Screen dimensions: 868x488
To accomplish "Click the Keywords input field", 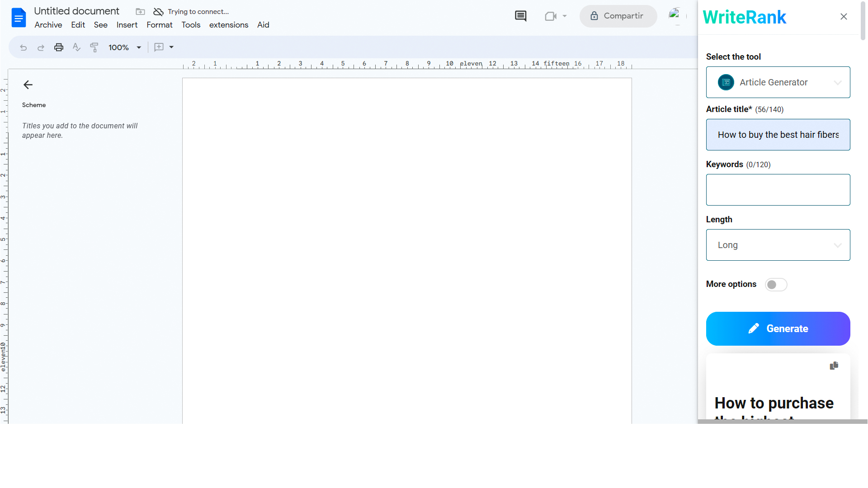I will [778, 190].
